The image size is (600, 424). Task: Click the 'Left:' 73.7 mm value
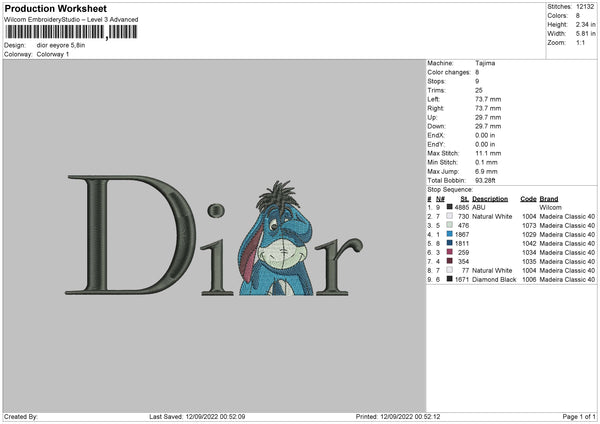click(x=488, y=99)
